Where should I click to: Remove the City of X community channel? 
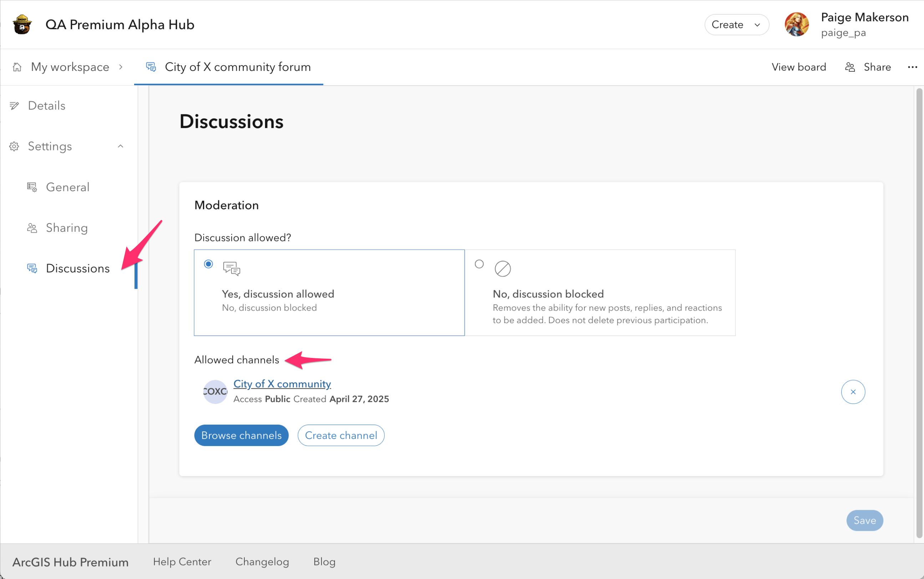(853, 391)
